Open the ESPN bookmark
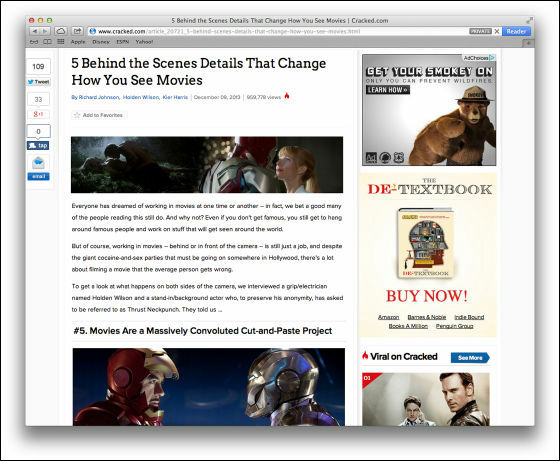This screenshot has height=461, width=560. click(x=122, y=42)
